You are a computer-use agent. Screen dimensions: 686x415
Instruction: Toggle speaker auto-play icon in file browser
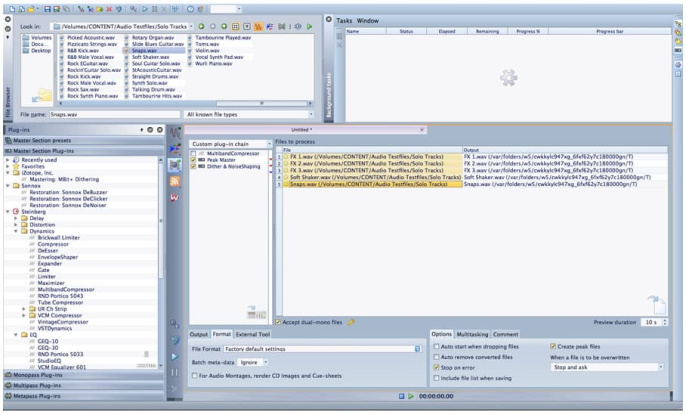[x=298, y=27]
